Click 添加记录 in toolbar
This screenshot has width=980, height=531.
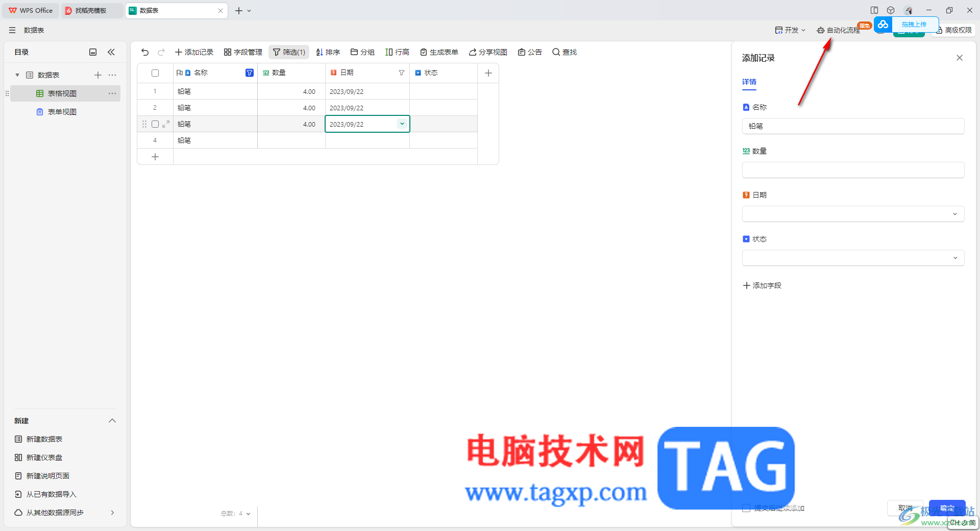click(194, 52)
